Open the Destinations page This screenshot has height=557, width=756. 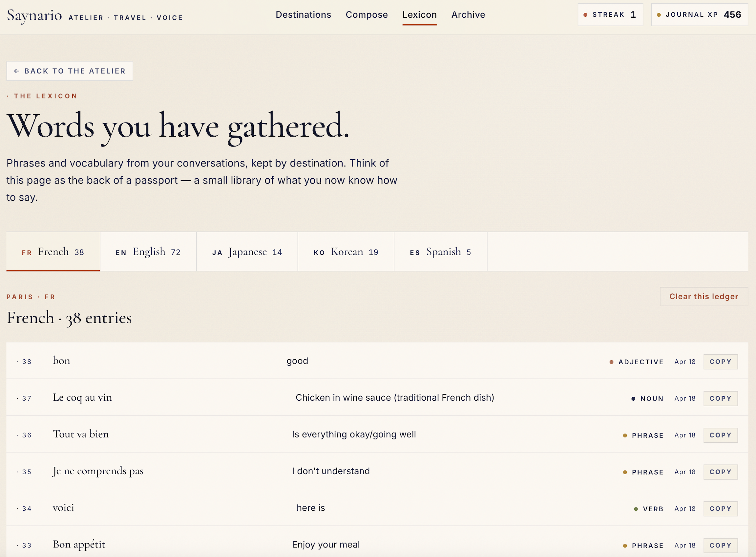[x=303, y=15]
